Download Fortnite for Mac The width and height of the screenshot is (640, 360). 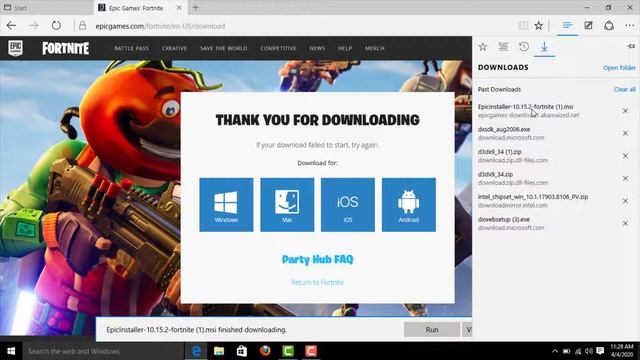tap(287, 204)
